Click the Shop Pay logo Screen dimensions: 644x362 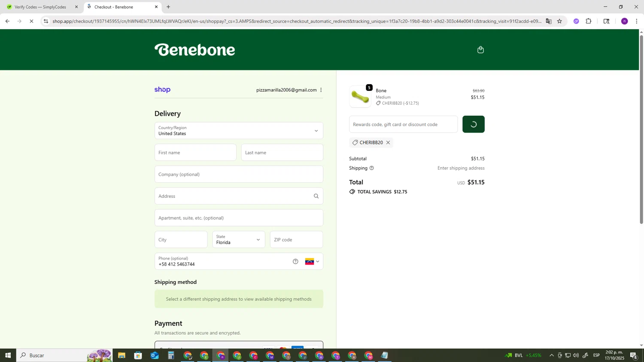tap(162, 90)
